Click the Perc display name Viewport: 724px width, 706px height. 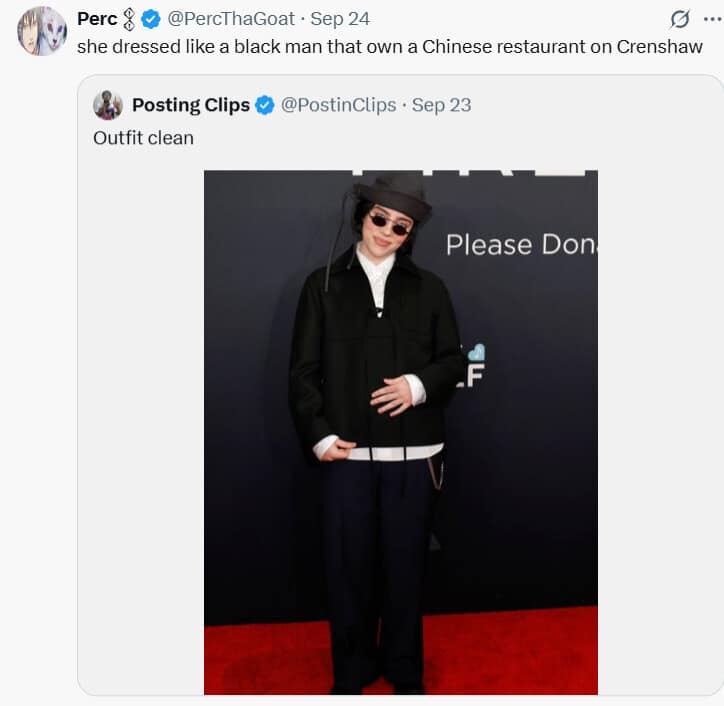(97, 19)
